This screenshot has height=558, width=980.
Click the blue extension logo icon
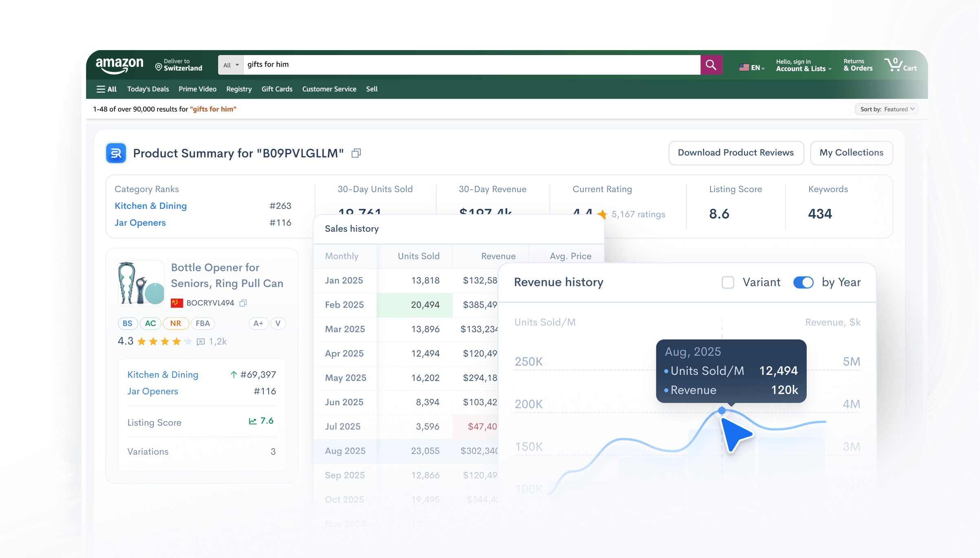click(116, 153)
